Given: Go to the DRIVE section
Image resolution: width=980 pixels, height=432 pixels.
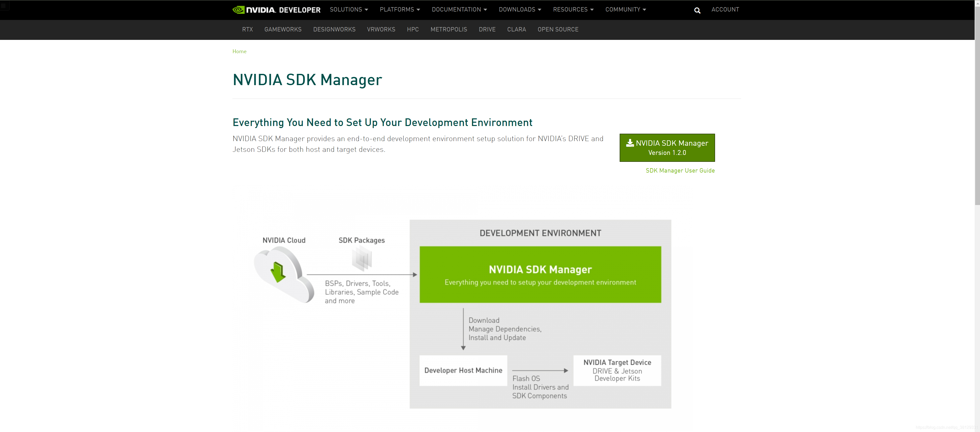Looking at the screenshot, I should (x=487, y=29).
